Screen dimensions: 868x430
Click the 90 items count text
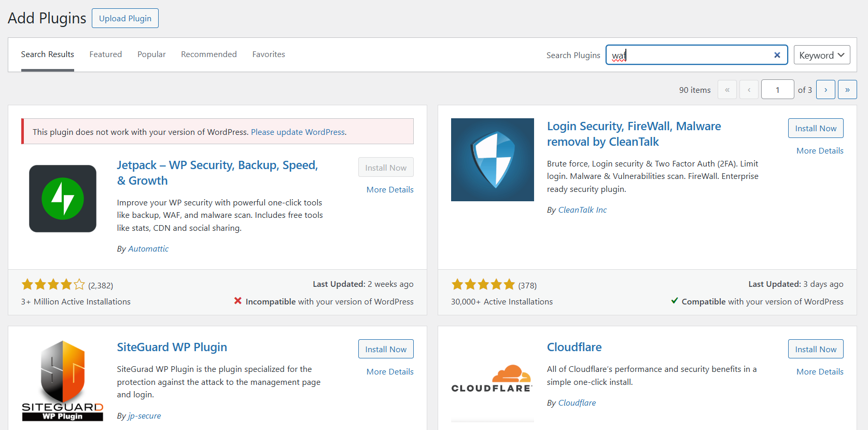[695, 90]
